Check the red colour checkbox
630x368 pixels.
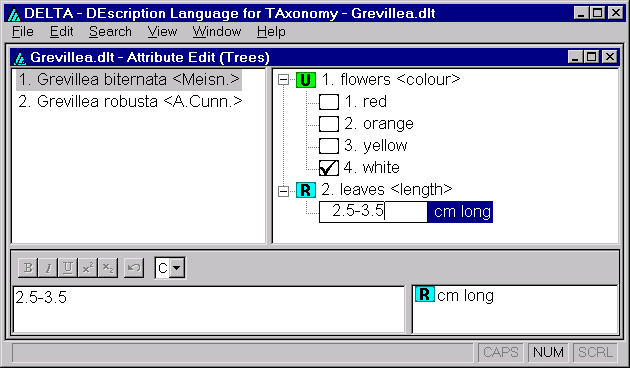pyautogui.click(x=329, y=102)
